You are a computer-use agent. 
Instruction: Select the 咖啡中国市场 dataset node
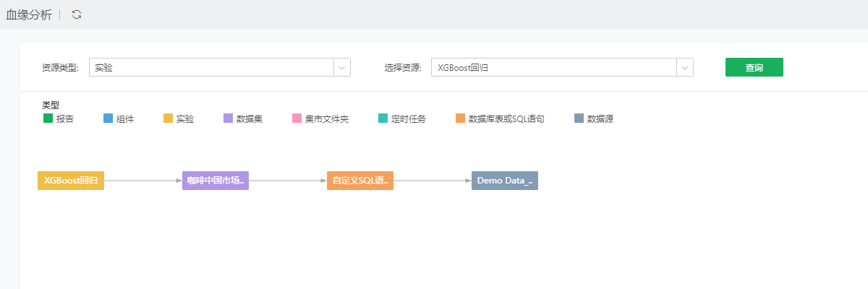216,181
